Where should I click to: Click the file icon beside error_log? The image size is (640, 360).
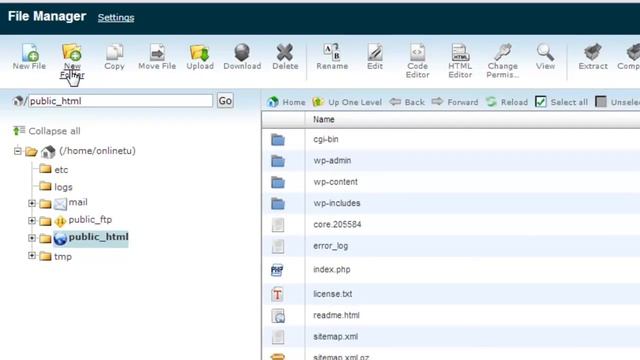point(278,246)
